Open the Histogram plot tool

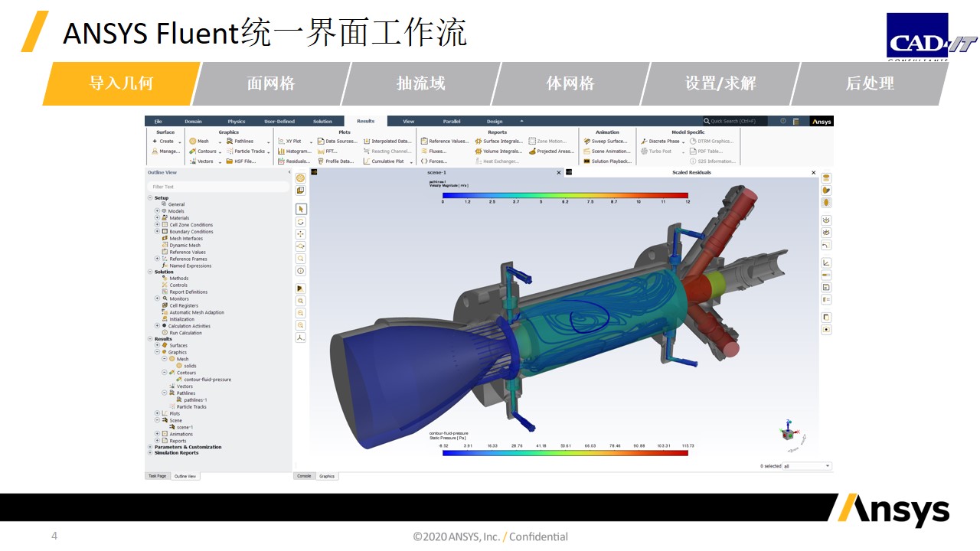pyautogui.click(x=294, y=152)
